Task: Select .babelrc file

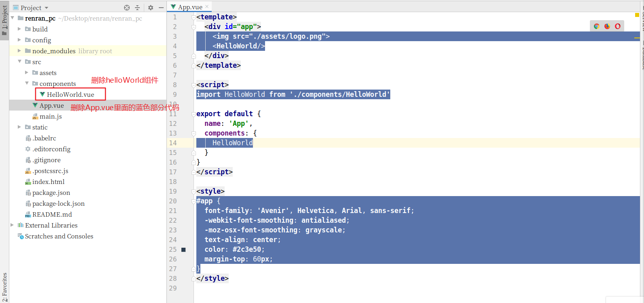Action: (x=44, y=138)
